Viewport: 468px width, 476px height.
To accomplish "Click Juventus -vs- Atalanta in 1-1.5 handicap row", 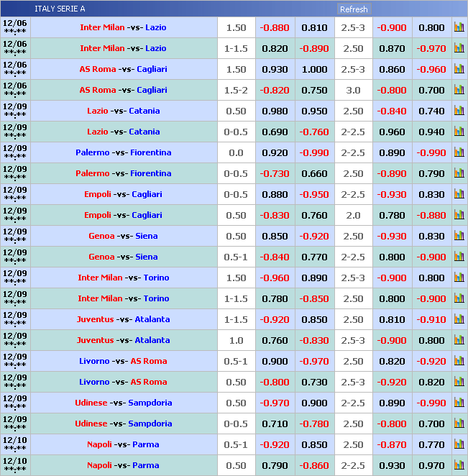I will [x=124, y=320].
